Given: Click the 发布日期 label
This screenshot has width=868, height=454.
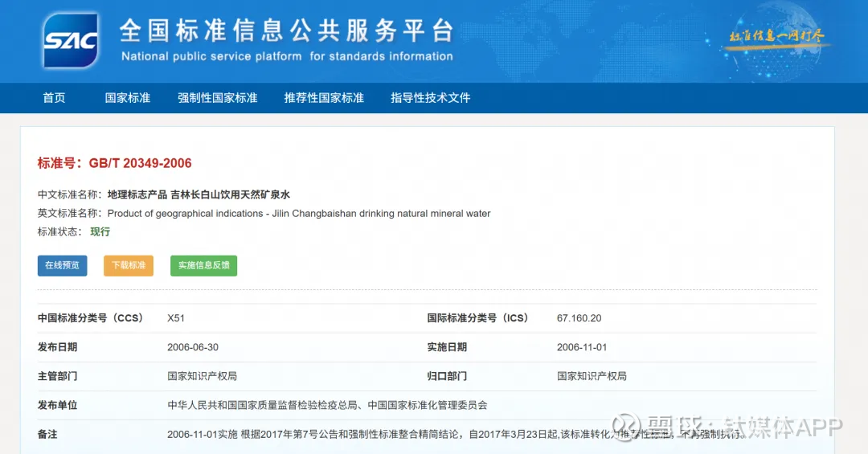Looking at the screenshot, I should click(58, 347).
